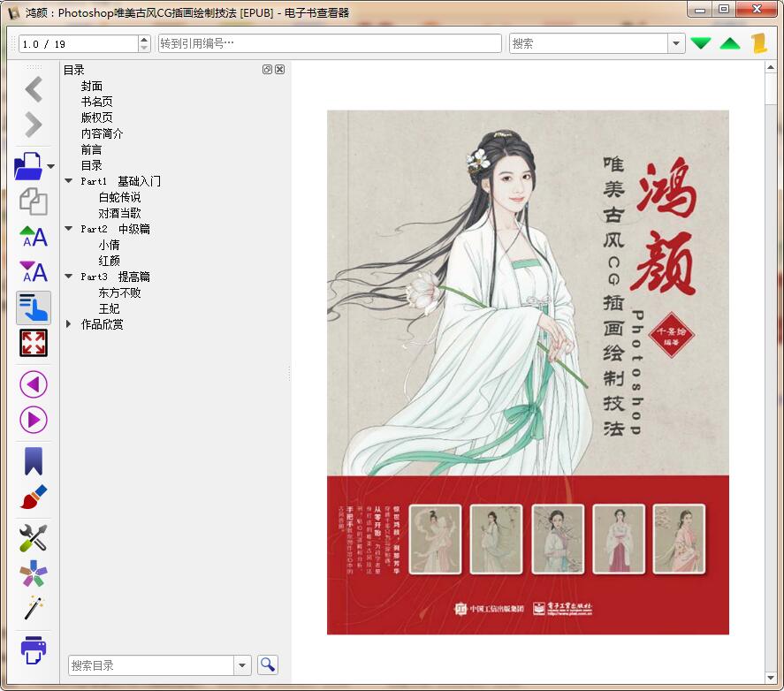
Task: Copy to clipboard with the copy icon
Action: 34,201
